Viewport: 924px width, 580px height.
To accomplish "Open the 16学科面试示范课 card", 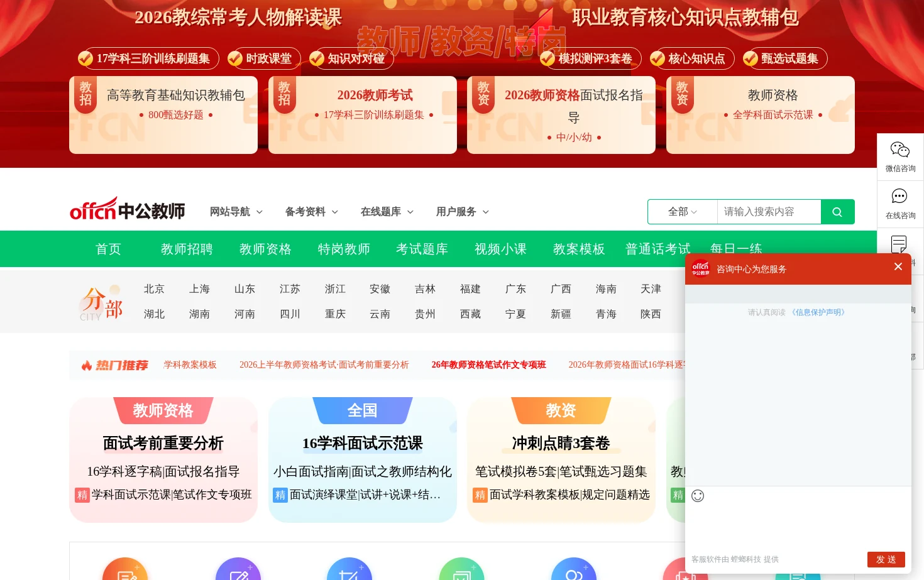I will (363, 460).
